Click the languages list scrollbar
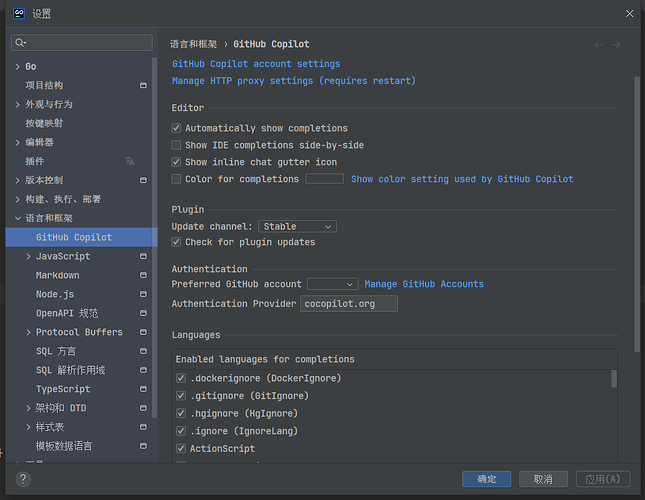The height and width of the screenshot is (500, 645). 614,379
